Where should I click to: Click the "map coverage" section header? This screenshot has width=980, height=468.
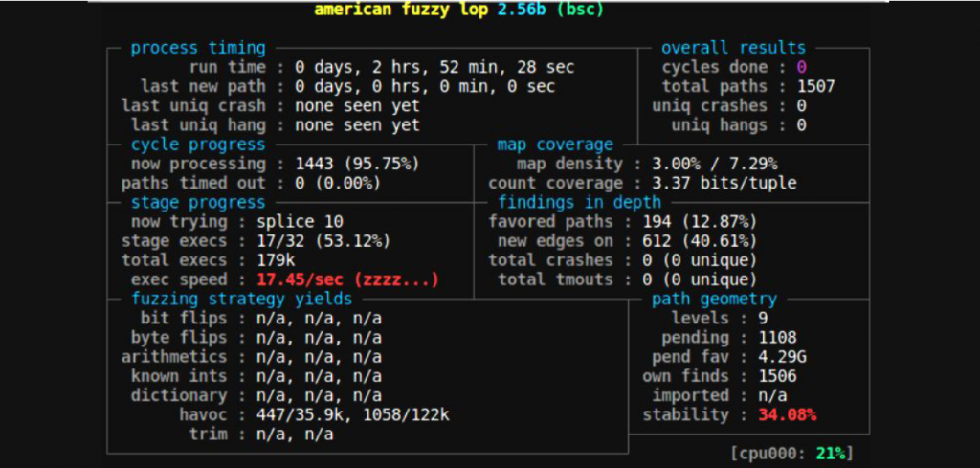click(555, 145)
